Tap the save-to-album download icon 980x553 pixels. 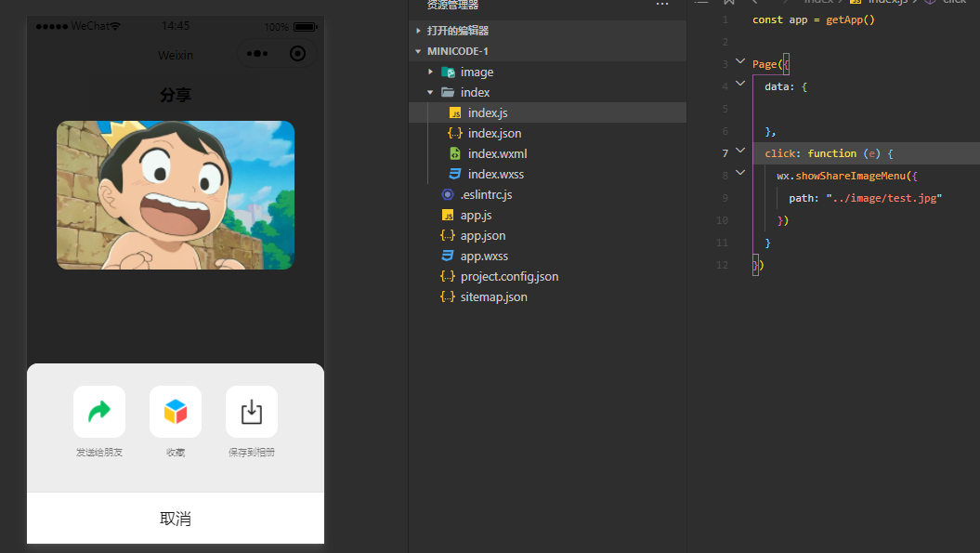(x=252, y=412)
